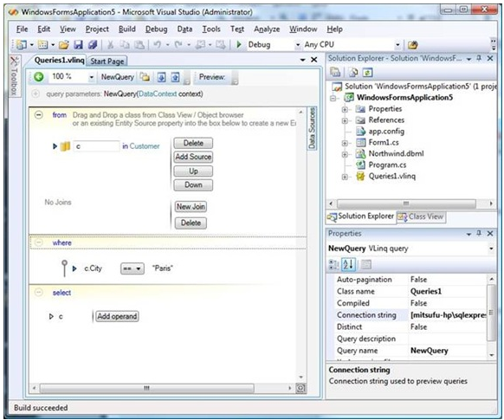Expand the c.City condition triangle
This screenshot has width=504, height=420.
(74, 268)
